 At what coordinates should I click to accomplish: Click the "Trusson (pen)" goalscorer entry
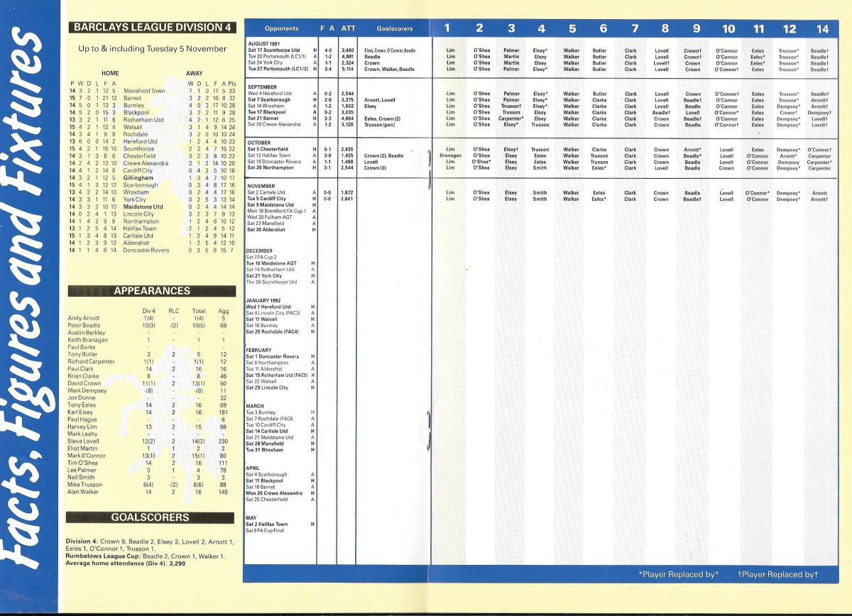(380, 124)
